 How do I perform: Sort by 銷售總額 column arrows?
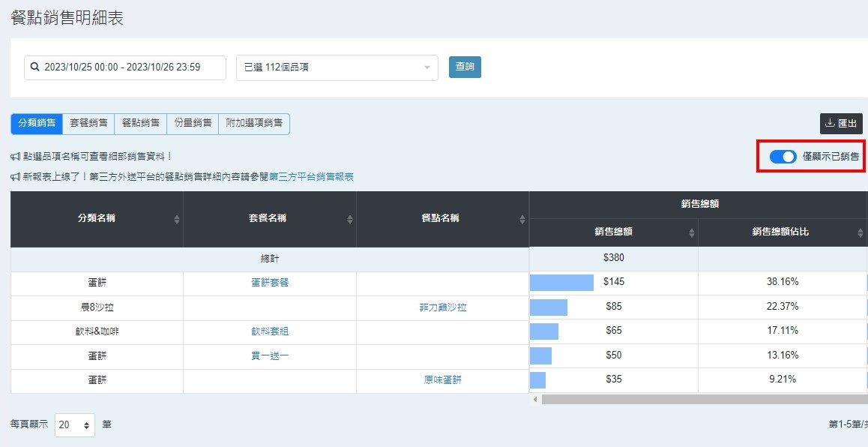691,232
